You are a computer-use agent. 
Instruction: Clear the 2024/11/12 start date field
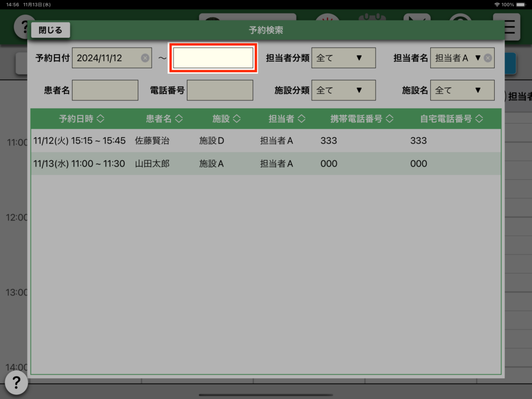click(x=145, y=58)
